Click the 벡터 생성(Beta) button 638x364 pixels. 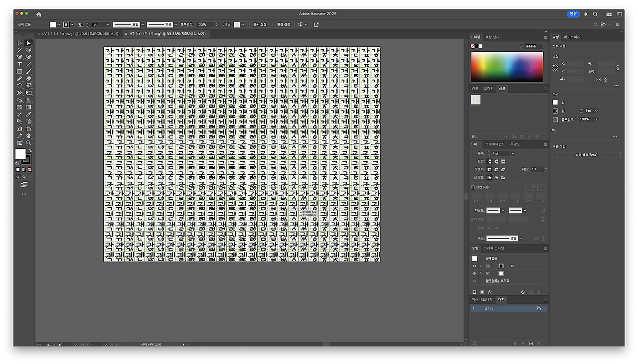click(x=586, y=155)
